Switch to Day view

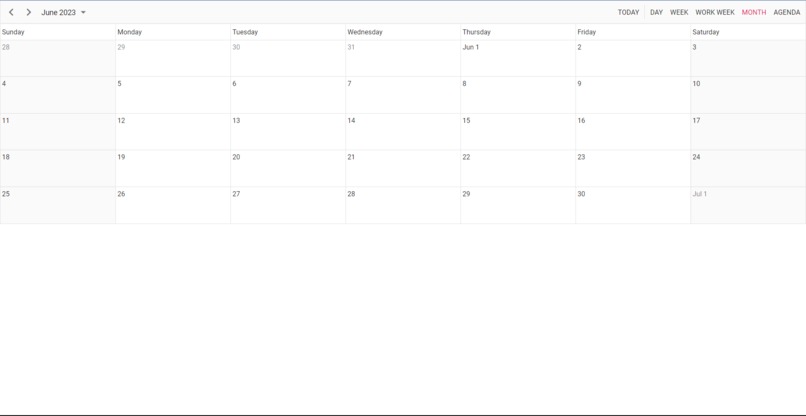pos(656,12)
